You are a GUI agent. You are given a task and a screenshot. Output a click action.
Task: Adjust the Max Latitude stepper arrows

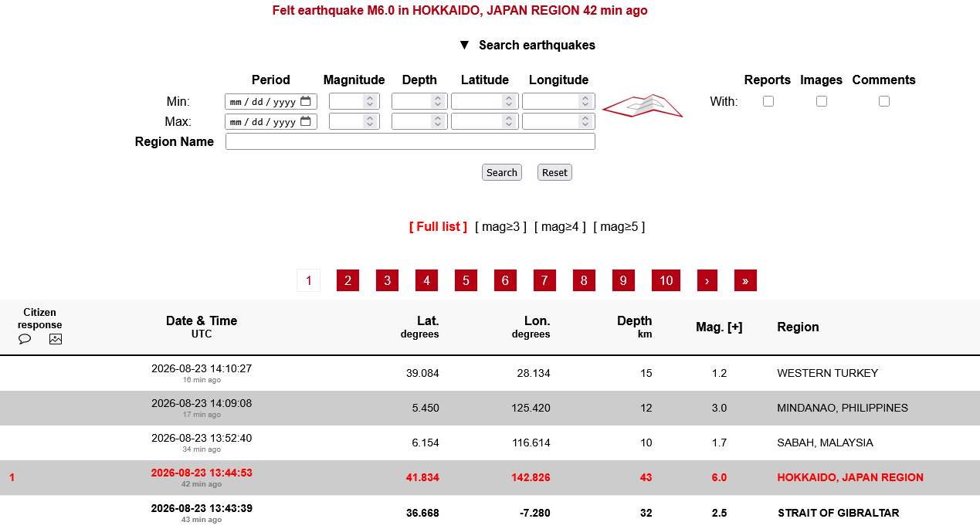508,121
